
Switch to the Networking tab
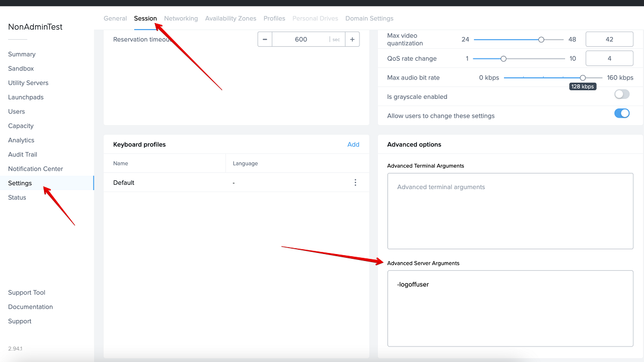[181, 18]
